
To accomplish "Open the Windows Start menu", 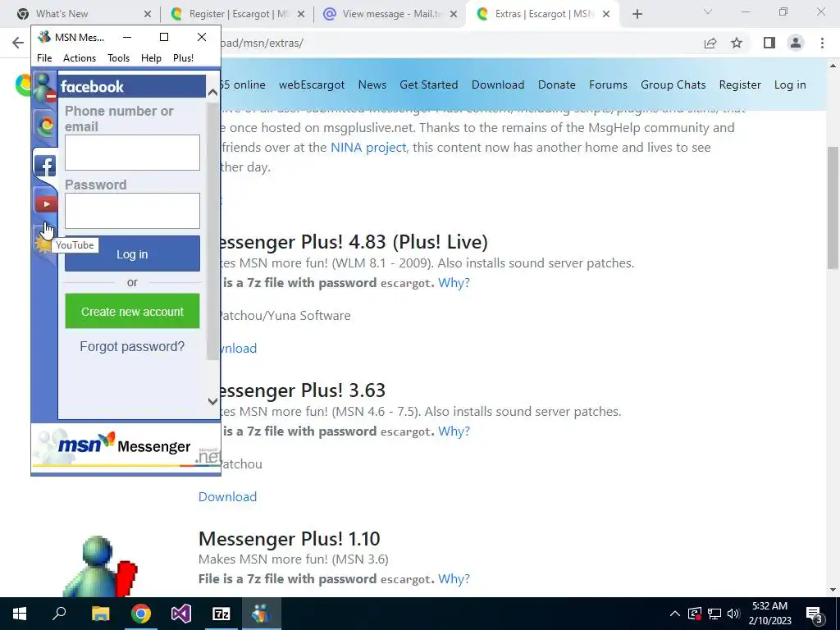I will click(20, 614).
